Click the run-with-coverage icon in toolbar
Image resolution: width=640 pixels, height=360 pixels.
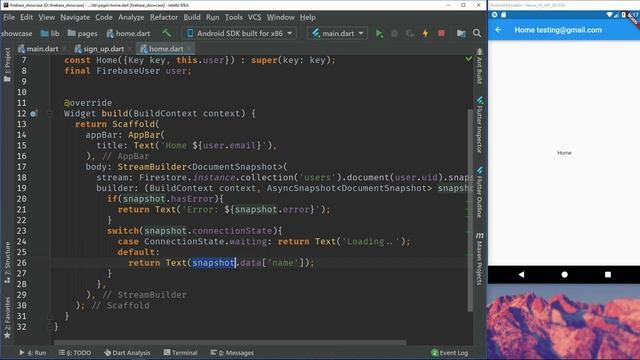tap(409, 33)
